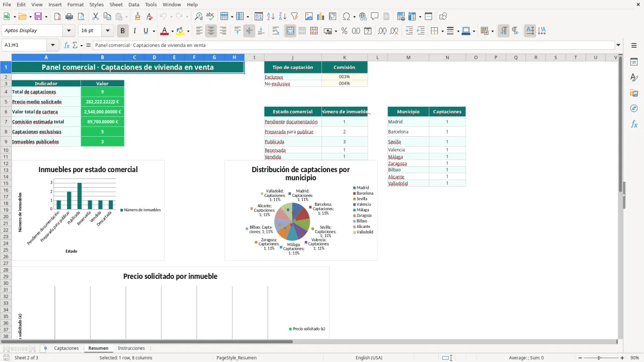Toggle Wrap Text

276,31
